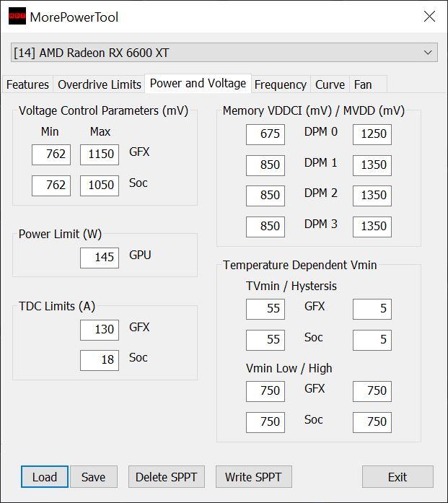
Task: Select the DPM 2 VDDCI field
Action: click(x=265, y=196)
